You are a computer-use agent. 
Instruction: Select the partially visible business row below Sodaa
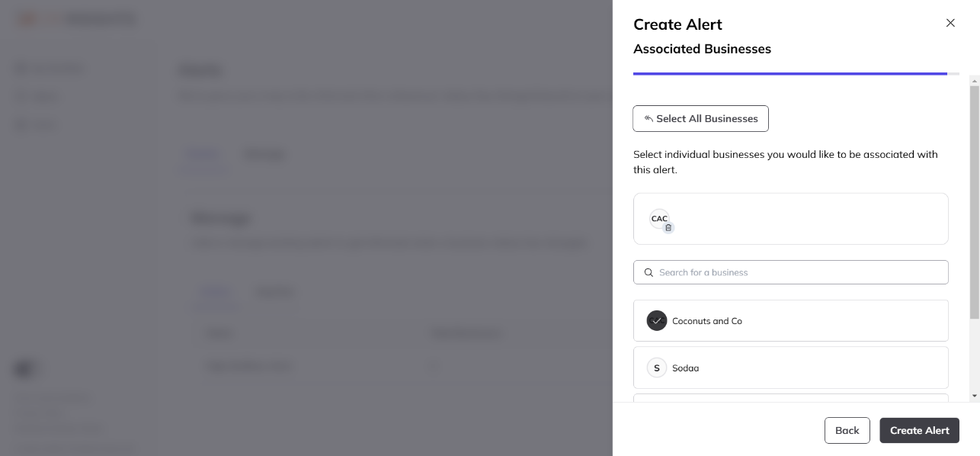[x=791, y=397]
